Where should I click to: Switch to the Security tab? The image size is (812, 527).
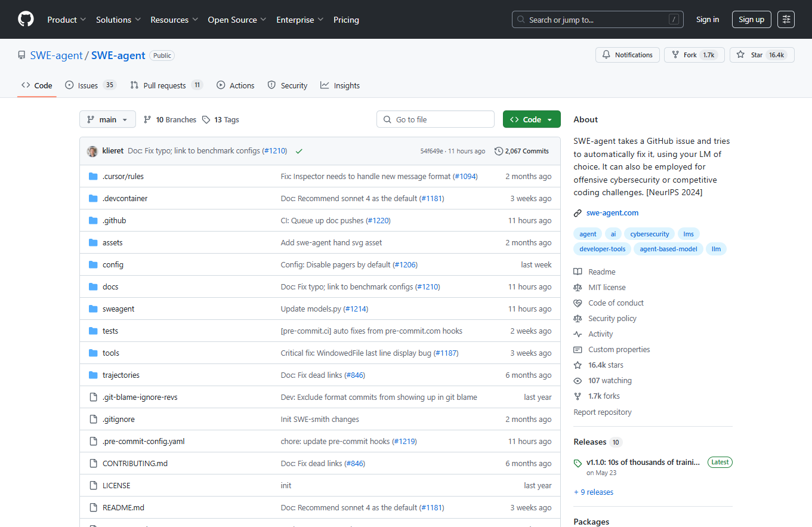[288, 85]
